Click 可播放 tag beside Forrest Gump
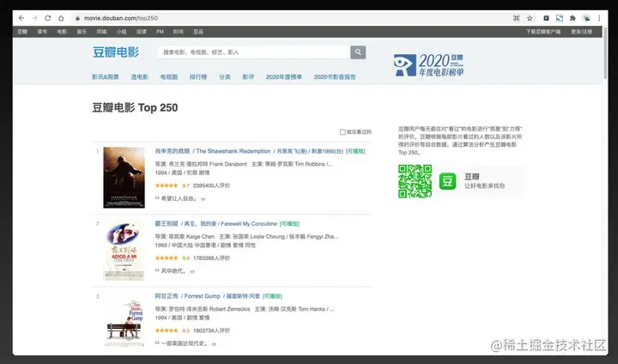This screenshot has width=618, height=364. (x=272, y=296)
